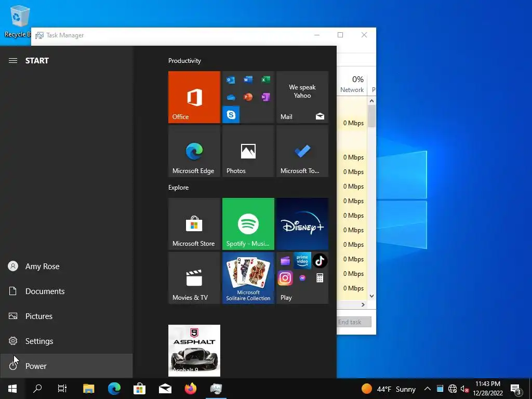Open the Microsoft To Do tile

tap(302, 151)
